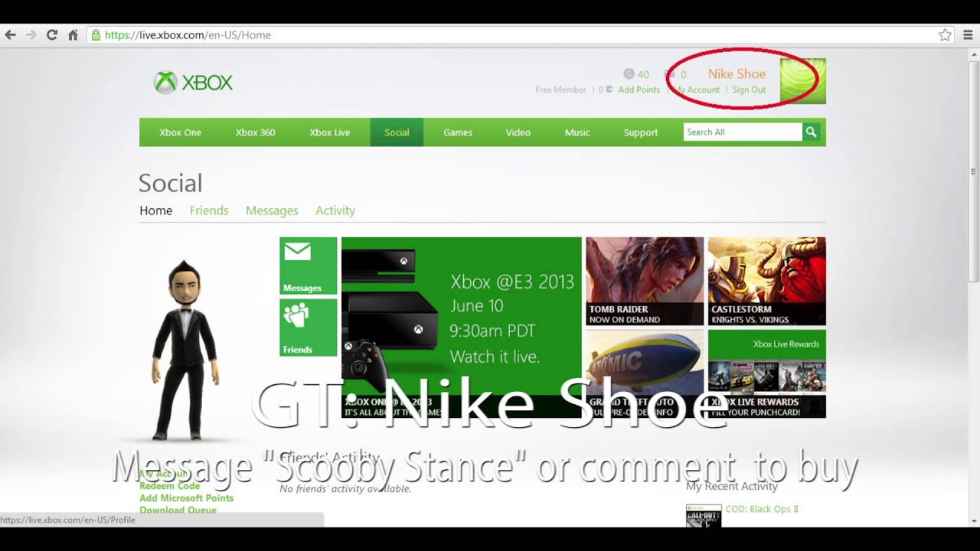Viewport: 980px width, 551px height.
Task: Click the Xbox logo
Action: (x=193, y=82)
